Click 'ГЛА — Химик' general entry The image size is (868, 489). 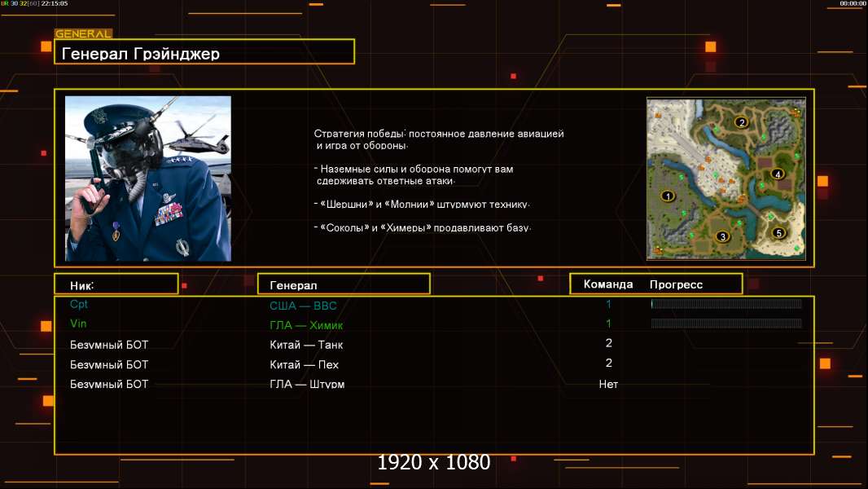coord(306,326)
